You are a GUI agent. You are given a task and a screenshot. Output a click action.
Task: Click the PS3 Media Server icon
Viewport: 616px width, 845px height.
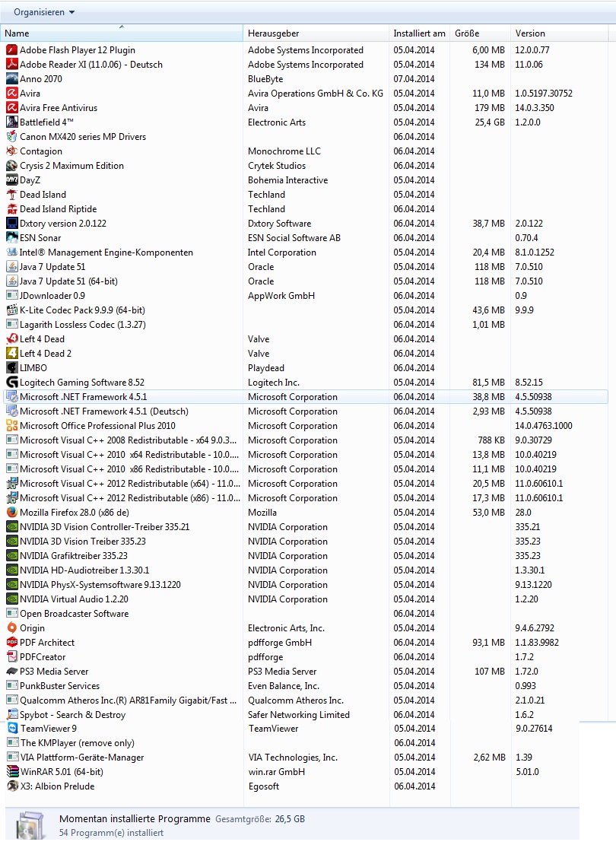point(12,672)
